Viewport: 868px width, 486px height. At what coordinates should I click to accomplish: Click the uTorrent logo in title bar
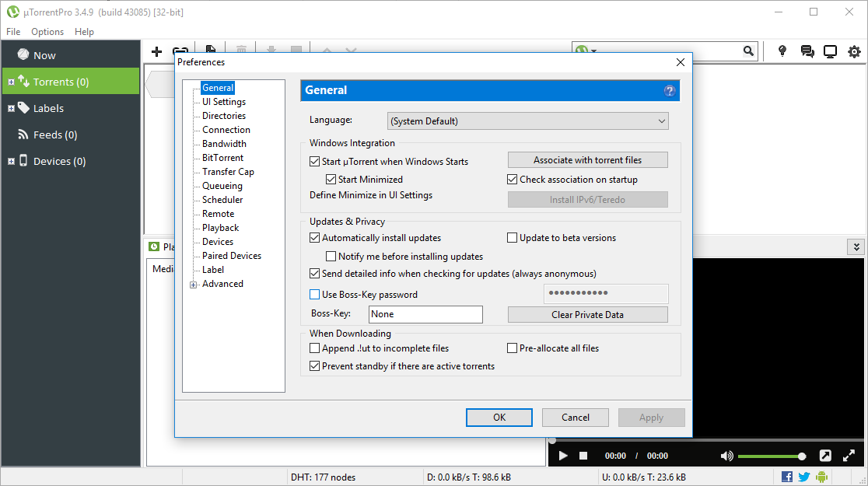click(12, 12)
